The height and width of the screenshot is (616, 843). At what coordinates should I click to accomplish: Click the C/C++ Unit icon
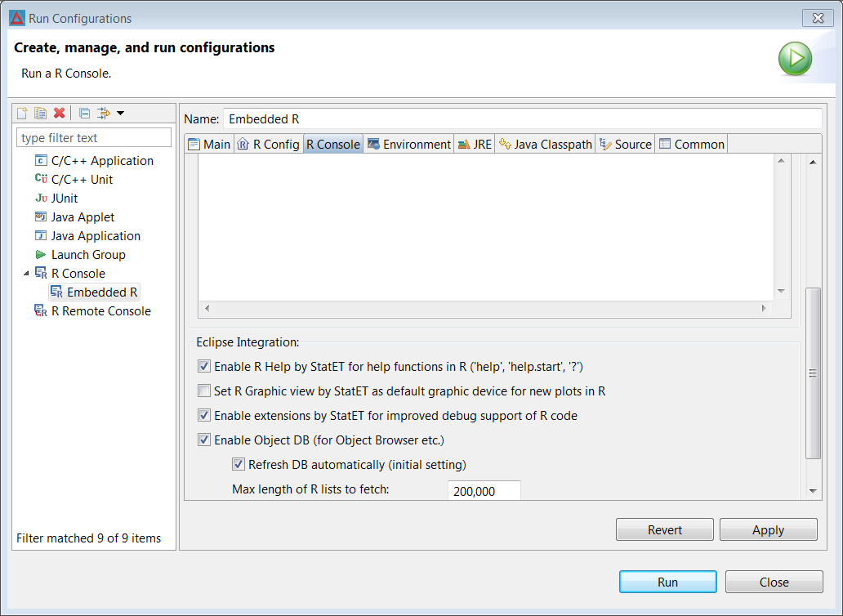tap(41, 179)
